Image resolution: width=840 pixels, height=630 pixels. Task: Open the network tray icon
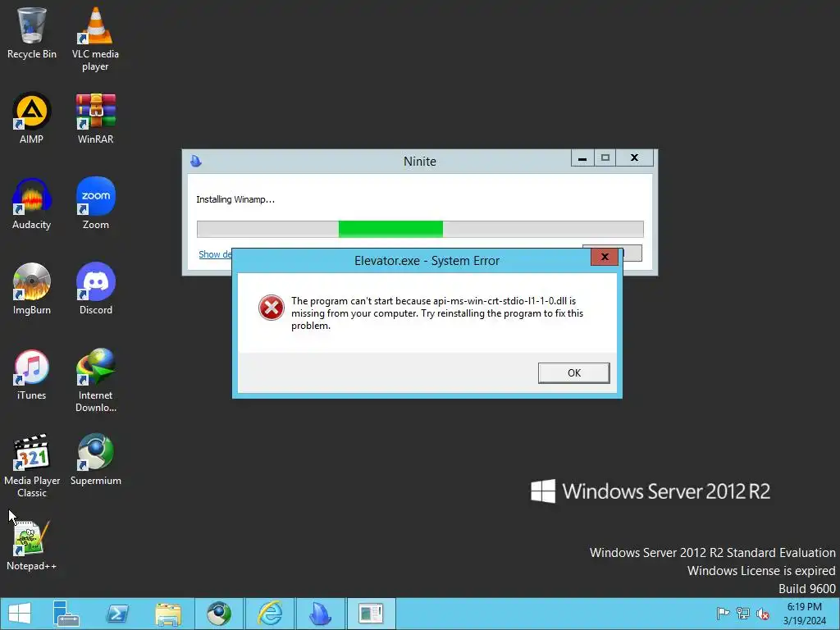pyautogui.click(x=743, y=614)
